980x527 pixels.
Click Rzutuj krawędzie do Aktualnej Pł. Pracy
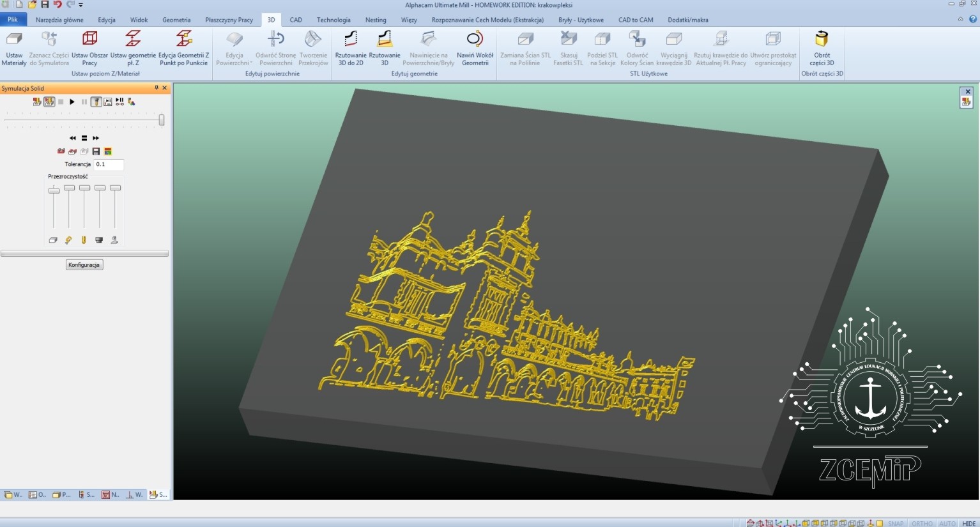coord(721,49)
